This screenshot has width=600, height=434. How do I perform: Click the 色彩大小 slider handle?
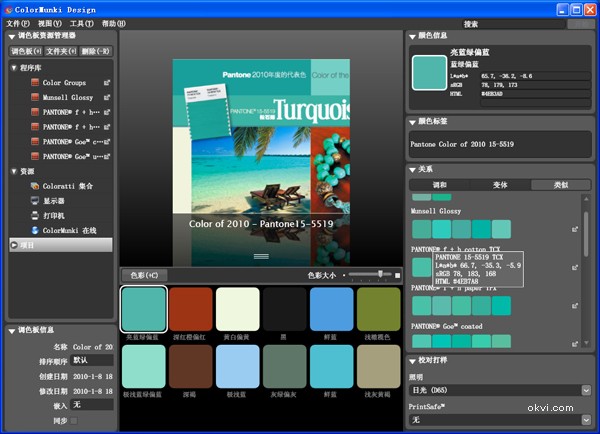point(380,274)
